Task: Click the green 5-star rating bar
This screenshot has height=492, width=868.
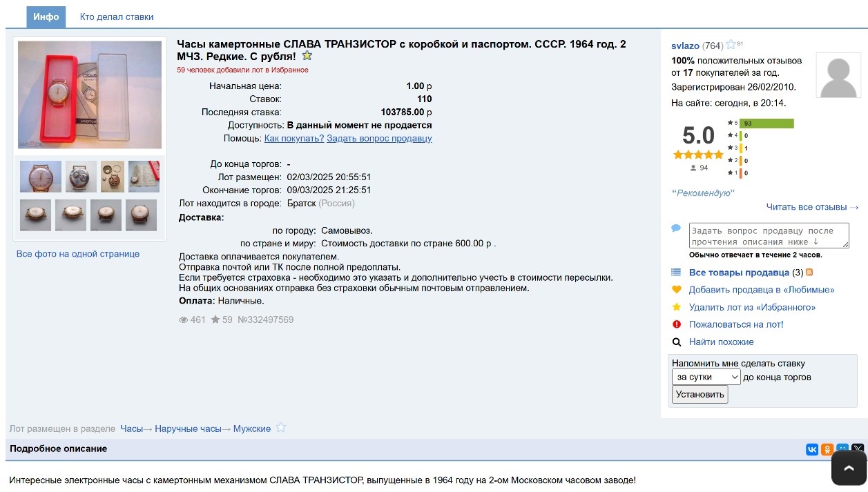Action: pos(766,124)
